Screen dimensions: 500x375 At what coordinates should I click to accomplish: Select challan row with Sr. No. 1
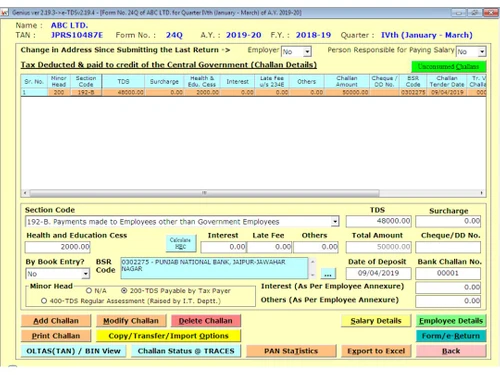pyautogui.click(x=253, y=92)
